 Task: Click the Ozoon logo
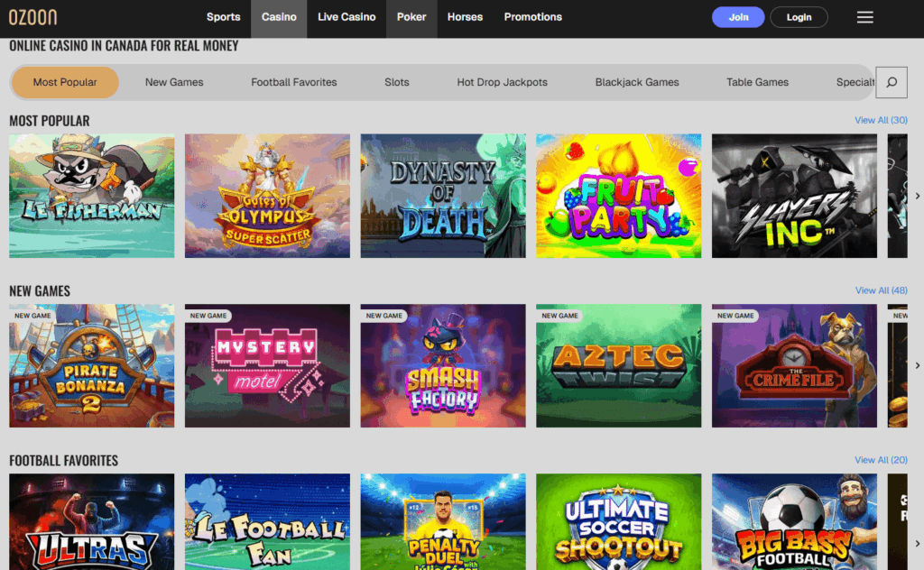(33, 17)
